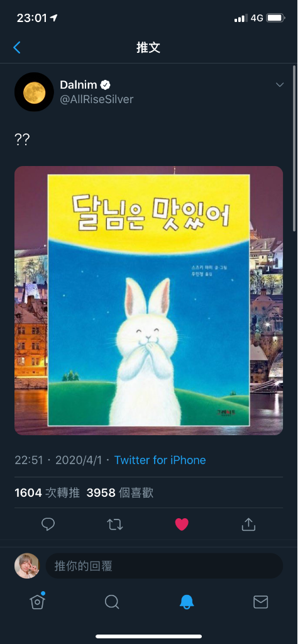Tap the back arrow in the header
298x644 pixels.
tap(17, 48)
